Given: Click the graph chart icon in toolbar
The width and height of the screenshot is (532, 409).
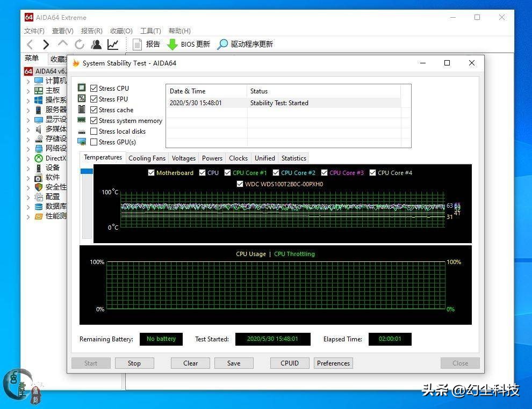Looking at the screenshot, I should click(113, 45).
